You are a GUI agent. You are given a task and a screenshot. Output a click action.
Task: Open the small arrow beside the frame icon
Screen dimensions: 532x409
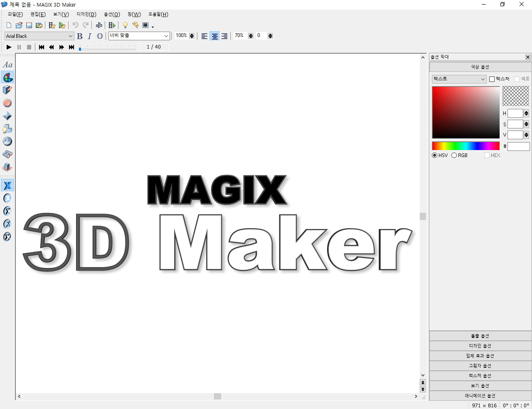point(153,27)
